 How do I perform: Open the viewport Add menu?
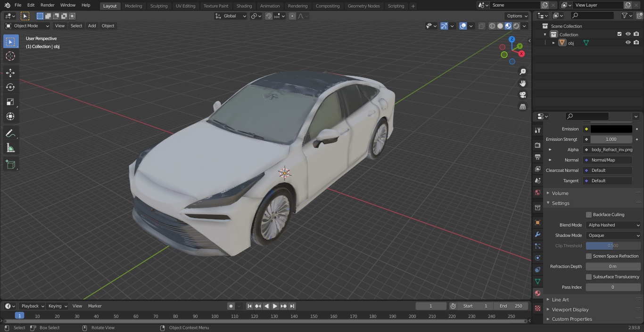click(x=92, y=26)
